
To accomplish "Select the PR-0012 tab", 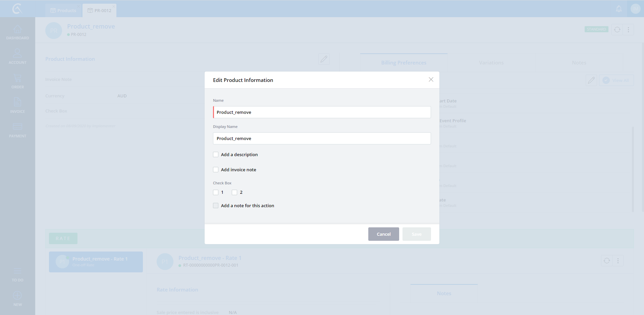I will 100,10.
